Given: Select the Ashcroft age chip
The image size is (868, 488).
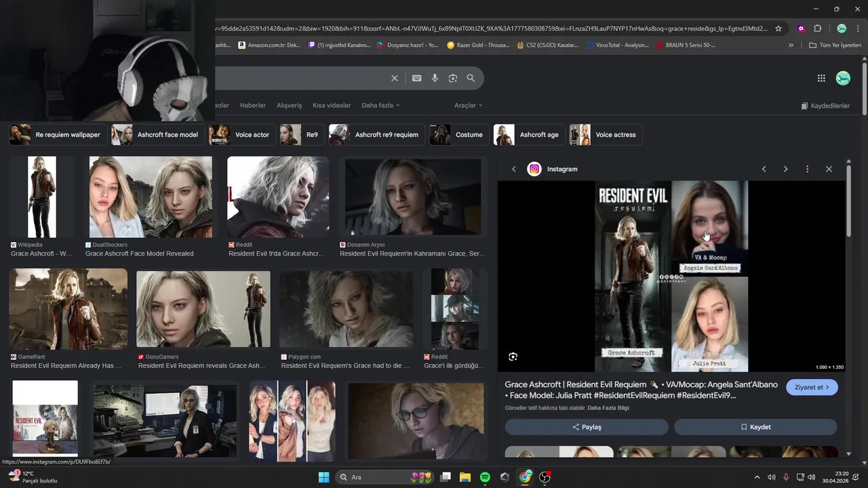Looking at the screenshot, I should coord(528,134).
